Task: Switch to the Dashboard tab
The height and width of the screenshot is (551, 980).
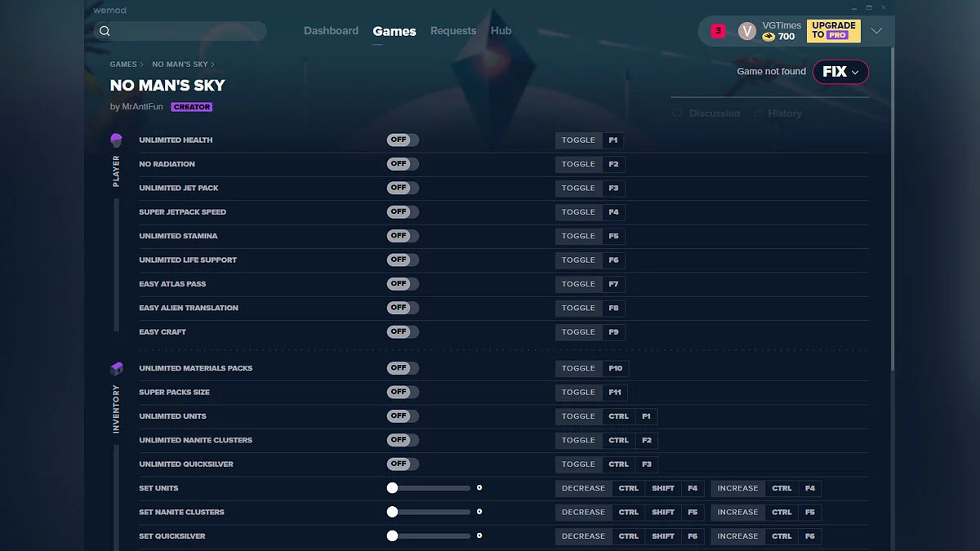Action: point(332,30)
